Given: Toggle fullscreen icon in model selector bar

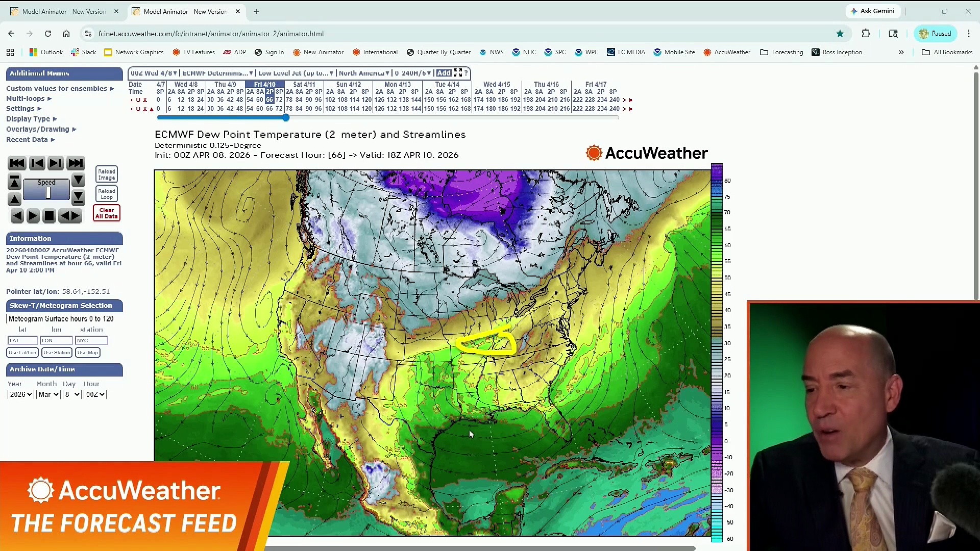Looking at the screenshot, I should point(458,73).
